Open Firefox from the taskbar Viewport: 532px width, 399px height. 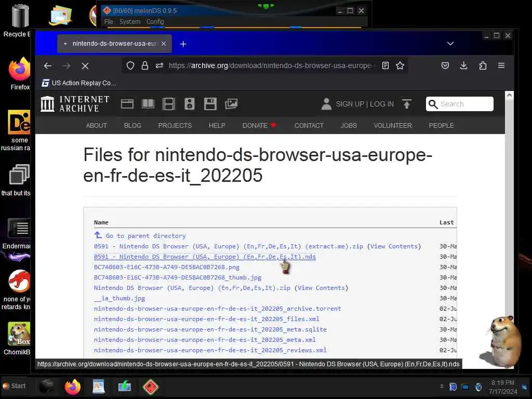pos(73,387)
